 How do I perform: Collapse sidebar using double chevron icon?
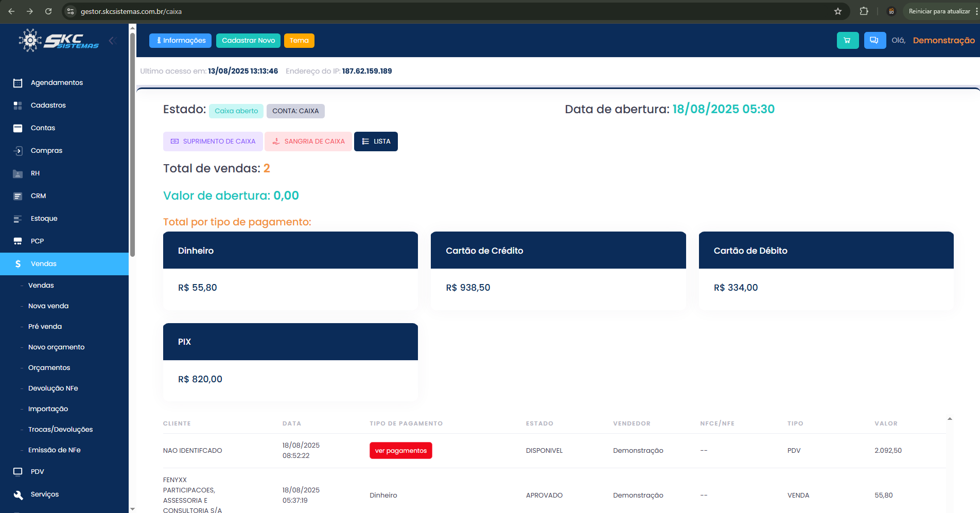click(113, 41)
